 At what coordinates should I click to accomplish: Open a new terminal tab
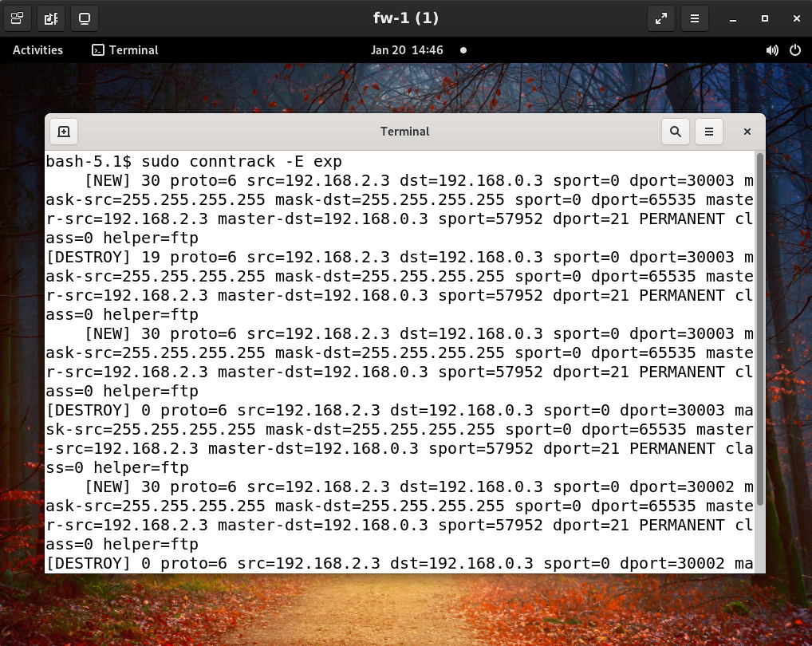(64, 132)
